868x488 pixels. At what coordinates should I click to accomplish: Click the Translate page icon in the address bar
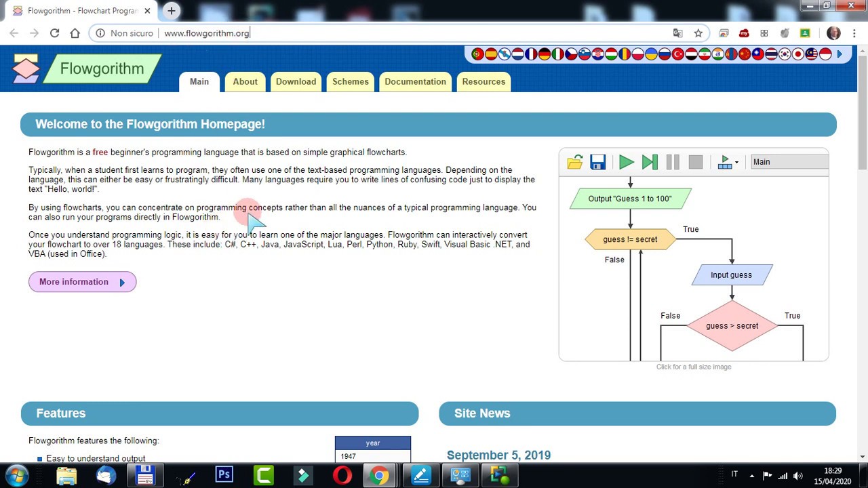tap(677, 33)
